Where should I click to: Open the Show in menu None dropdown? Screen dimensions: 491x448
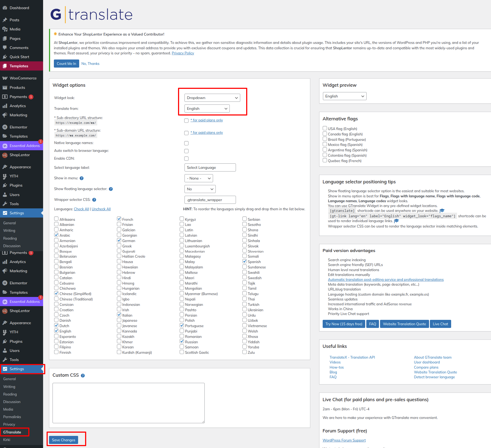click(x=199, y=178)
